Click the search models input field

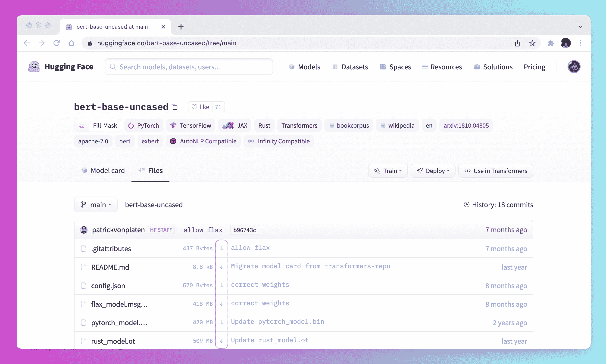coord(189,67)
